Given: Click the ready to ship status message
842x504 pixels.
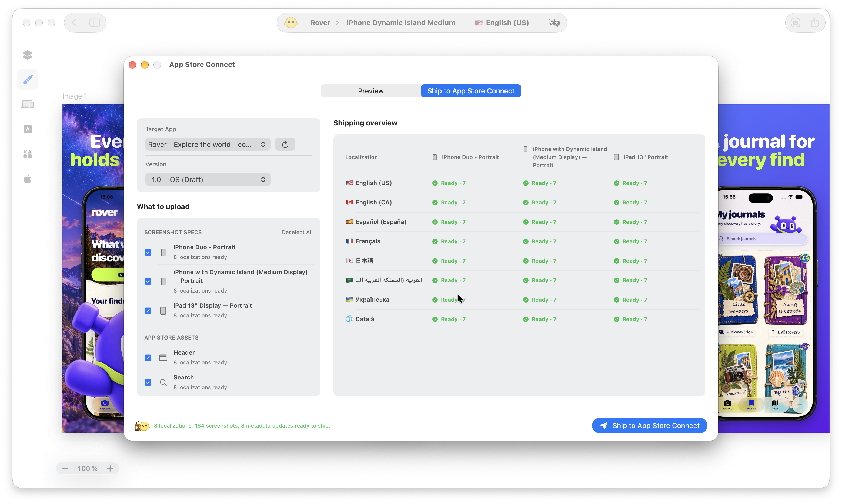Looking at the screenshot, I should coord(242,426).
